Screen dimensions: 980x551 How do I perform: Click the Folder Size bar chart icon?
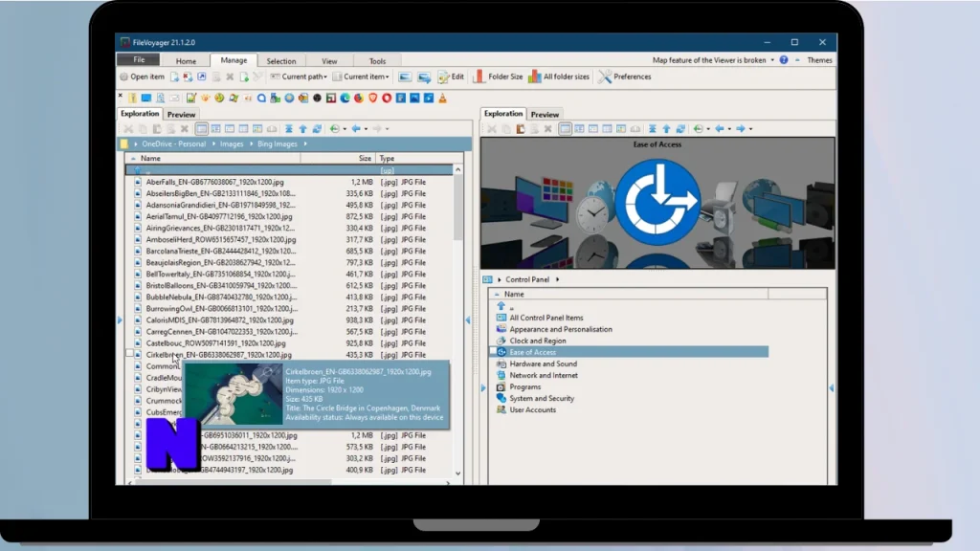coord(479,77)
